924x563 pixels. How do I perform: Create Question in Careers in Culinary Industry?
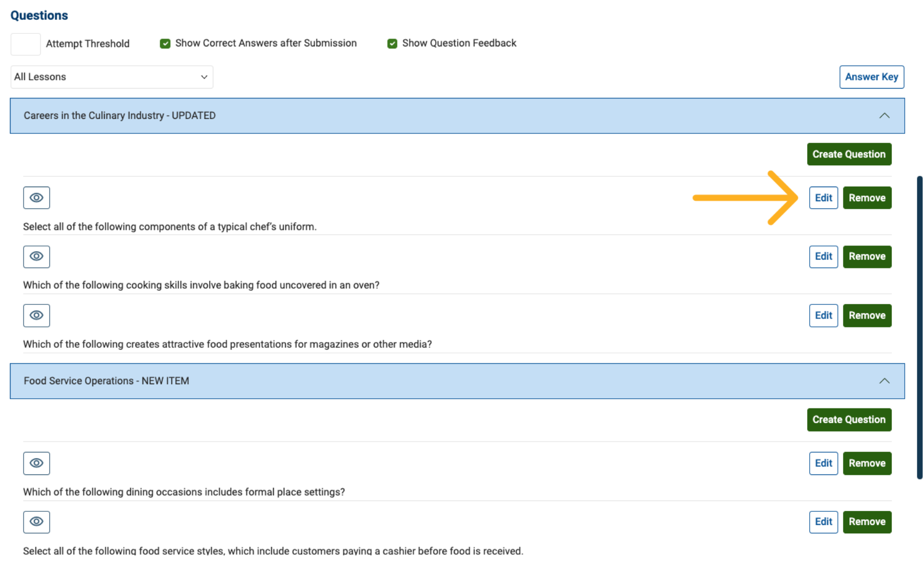click(x=848, y=154)
